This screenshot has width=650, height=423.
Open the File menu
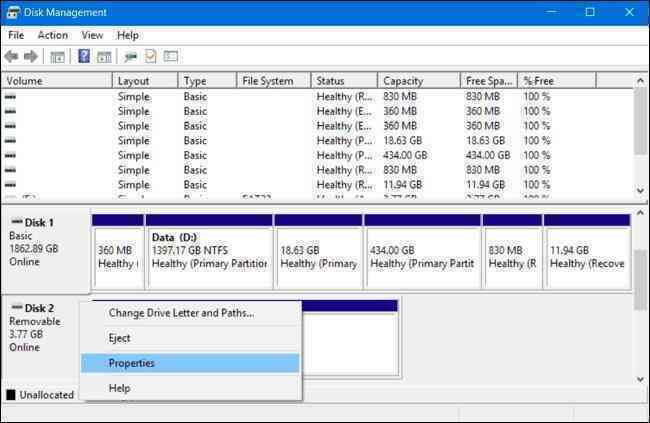coord(16,35)
